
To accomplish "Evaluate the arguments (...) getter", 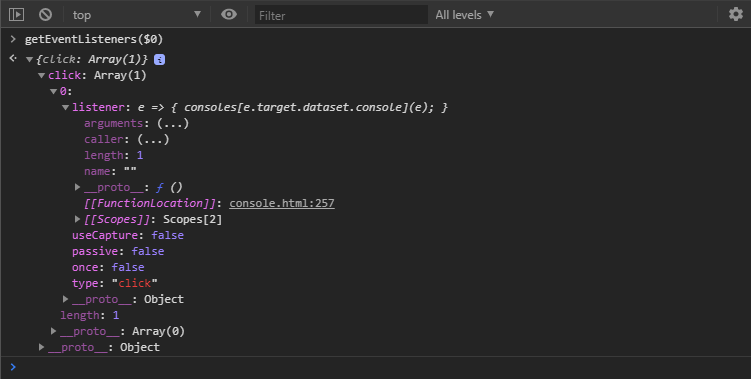I will point(173,124).
